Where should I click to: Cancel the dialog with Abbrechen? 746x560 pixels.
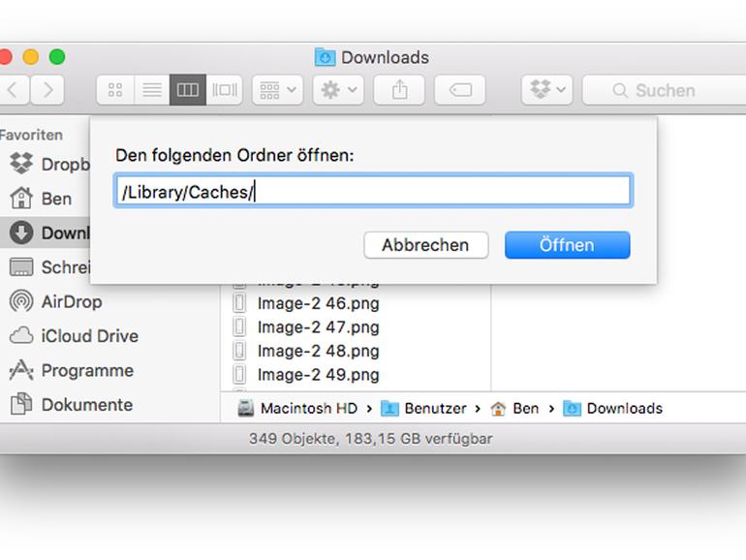tap(426, 245)
